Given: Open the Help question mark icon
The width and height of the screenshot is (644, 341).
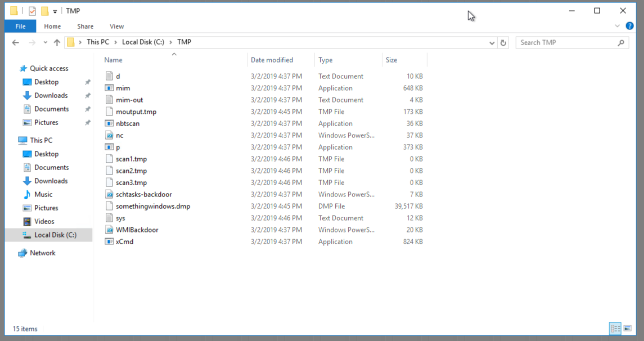Looking at the screenshot, I should tap(630, 26).
